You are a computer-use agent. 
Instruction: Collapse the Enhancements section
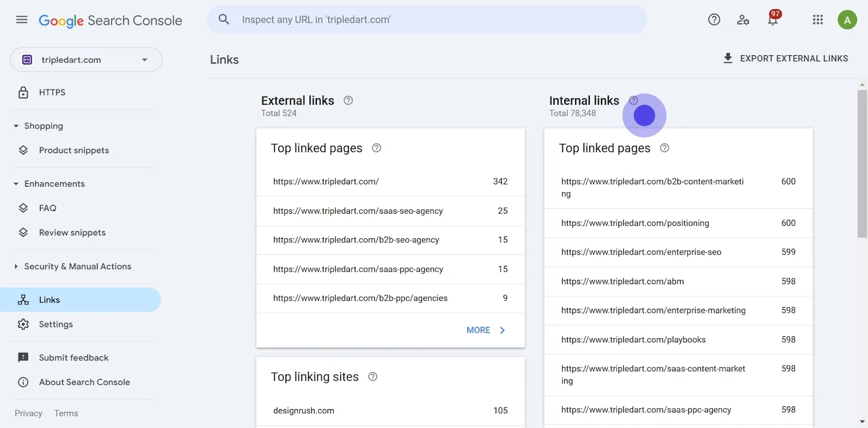pos(16,184)
